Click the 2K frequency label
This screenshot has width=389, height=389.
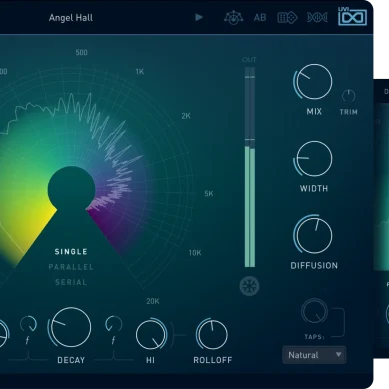coord(186,116)
